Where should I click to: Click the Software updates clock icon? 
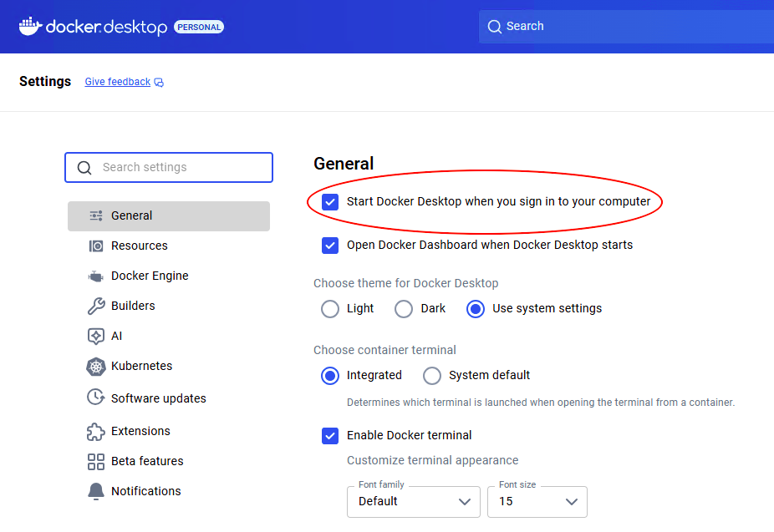[96, 397]
